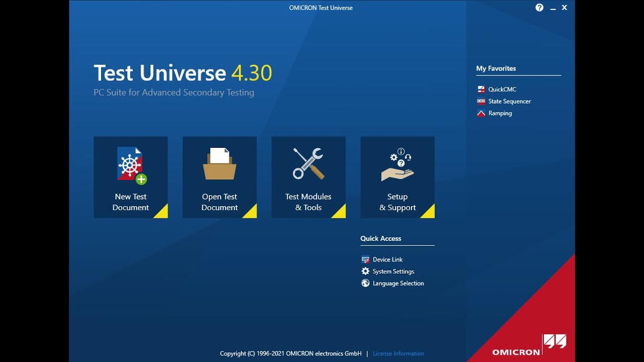Screen dimensions: 644x362
Task: Click the Setup & Support hand icon
Action: pyautogui.click(x=397, y=165)
